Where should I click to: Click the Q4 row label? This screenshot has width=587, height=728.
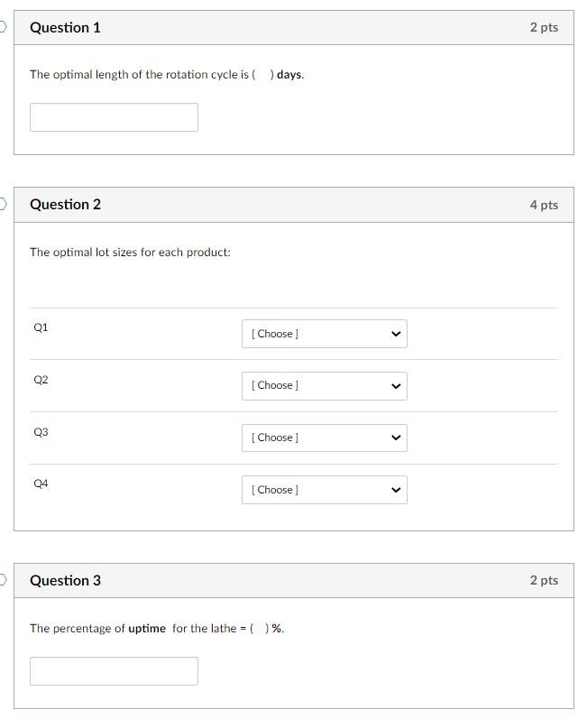coord(40,484)
